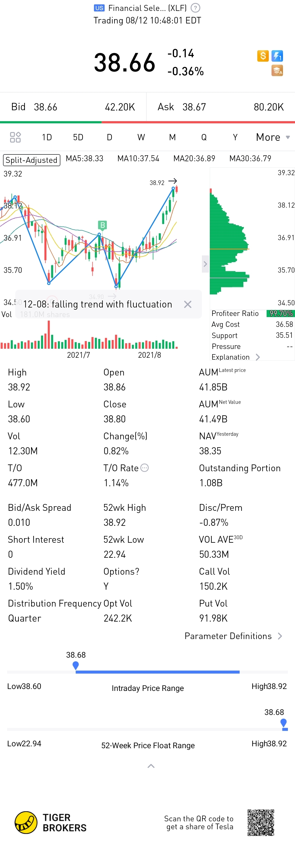Select the W weekly chart tab
The height and width of the screenshot is (868, 295).
point(141,137)
